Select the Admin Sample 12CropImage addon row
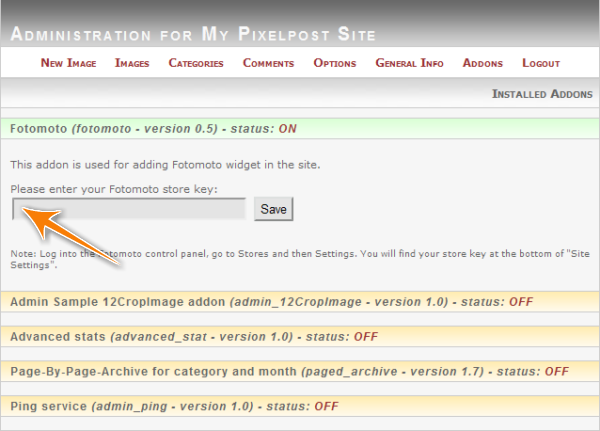This screenshot has width=600, height=431. pos(300,302)
